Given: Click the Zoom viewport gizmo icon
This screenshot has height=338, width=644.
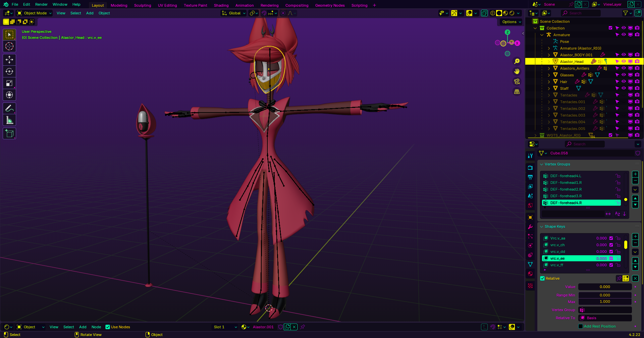Looking at the screenshot, I should point(517,61).
